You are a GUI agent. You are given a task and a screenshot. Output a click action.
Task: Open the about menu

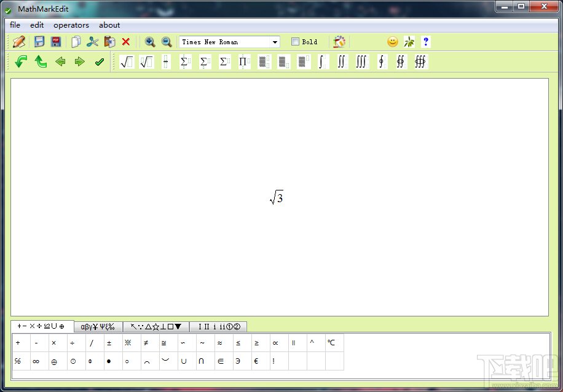coord(109,25)
